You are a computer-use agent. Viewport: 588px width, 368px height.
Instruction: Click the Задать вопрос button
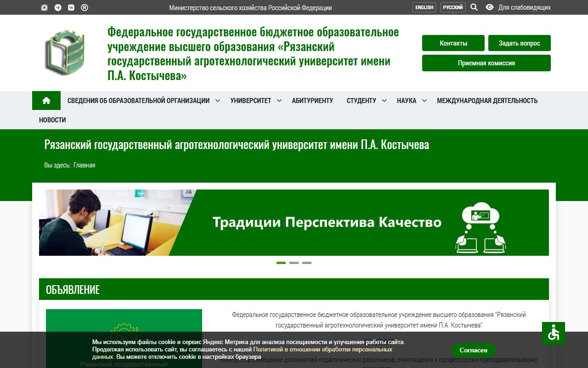coord(520,43)
